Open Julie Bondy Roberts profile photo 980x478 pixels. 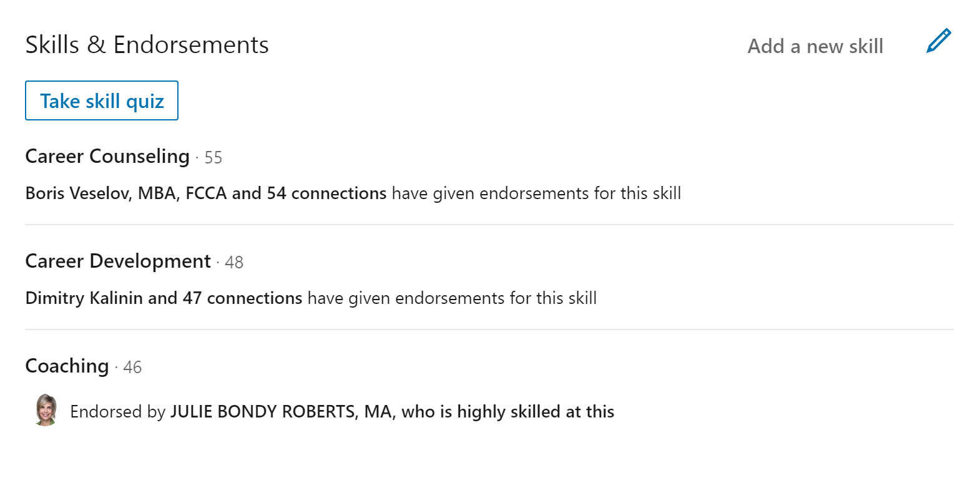46,410
